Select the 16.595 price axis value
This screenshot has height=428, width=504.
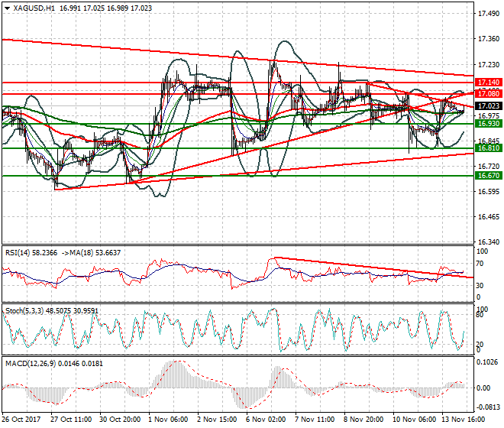(489, 192)
